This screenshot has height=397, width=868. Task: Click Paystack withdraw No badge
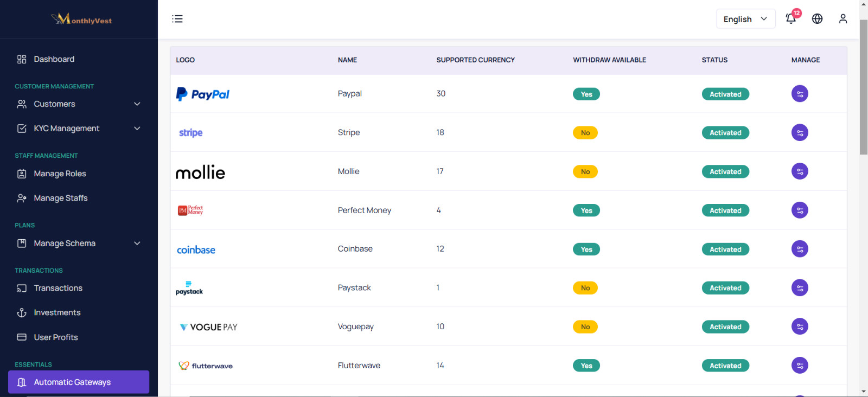point(585,288)
